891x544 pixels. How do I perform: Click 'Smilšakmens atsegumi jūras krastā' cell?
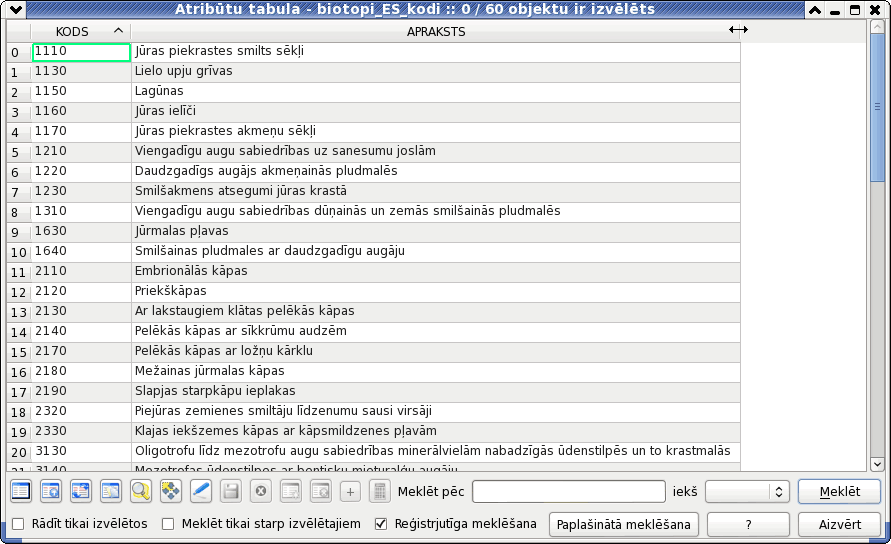pyautogui.click(x=435, y=192)
